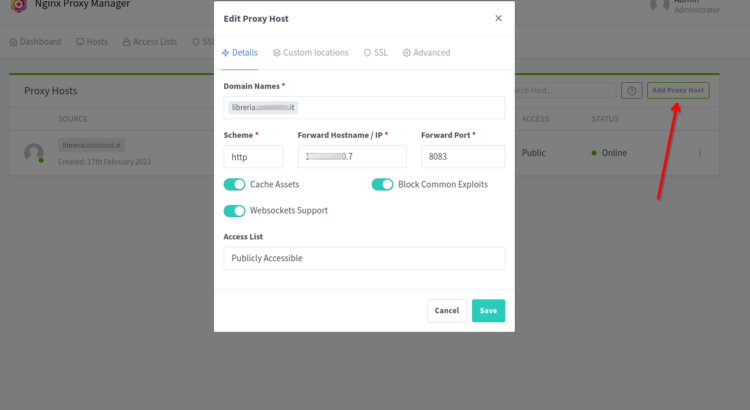Click the Save button
The width and height of the screenshot is (750, 410).
coord(488,310)
